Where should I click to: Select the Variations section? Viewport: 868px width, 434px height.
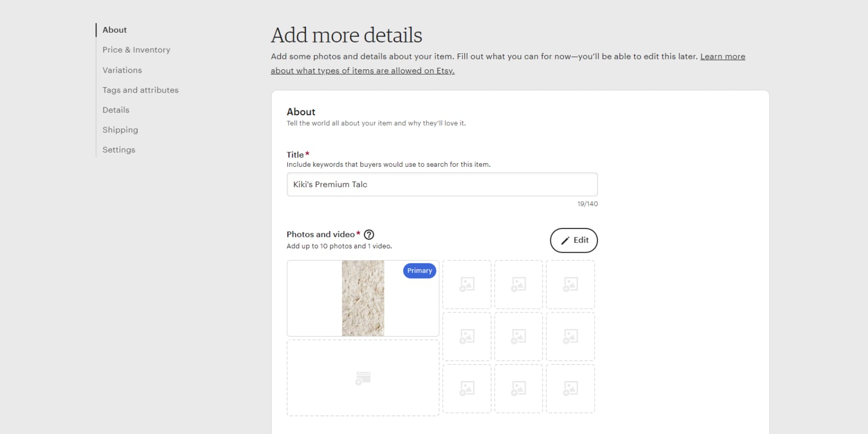coord(122,70)
